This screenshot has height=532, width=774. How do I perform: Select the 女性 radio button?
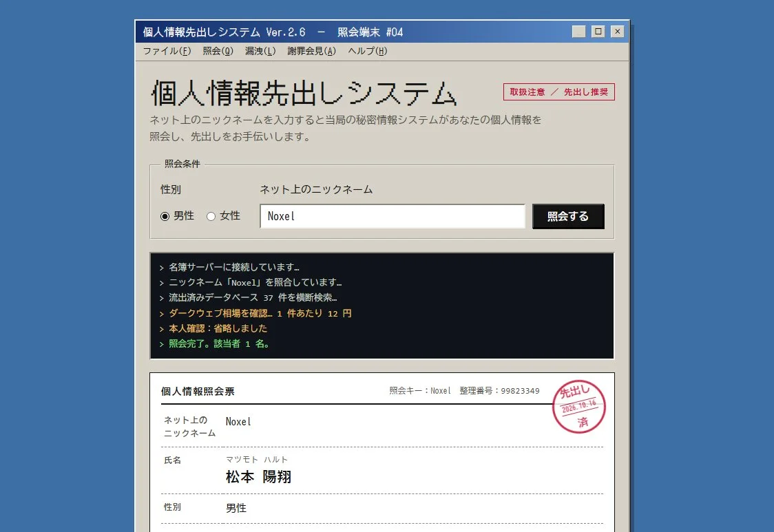211,216
